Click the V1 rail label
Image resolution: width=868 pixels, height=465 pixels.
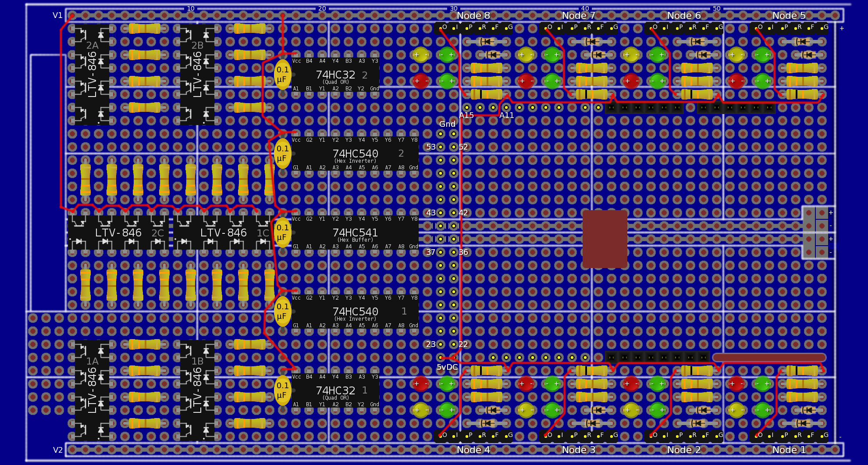coord(57,15)
